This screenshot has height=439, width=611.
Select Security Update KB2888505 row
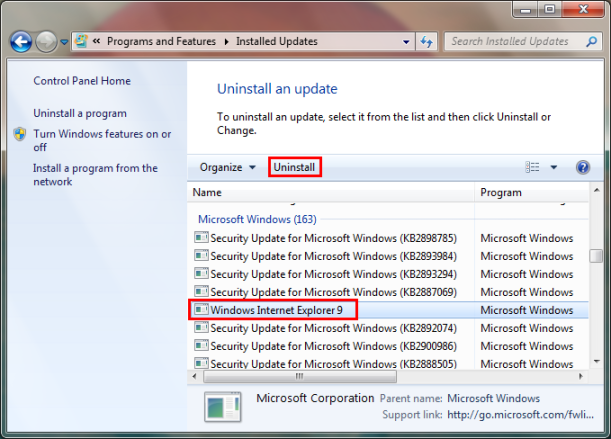point(388,363)
